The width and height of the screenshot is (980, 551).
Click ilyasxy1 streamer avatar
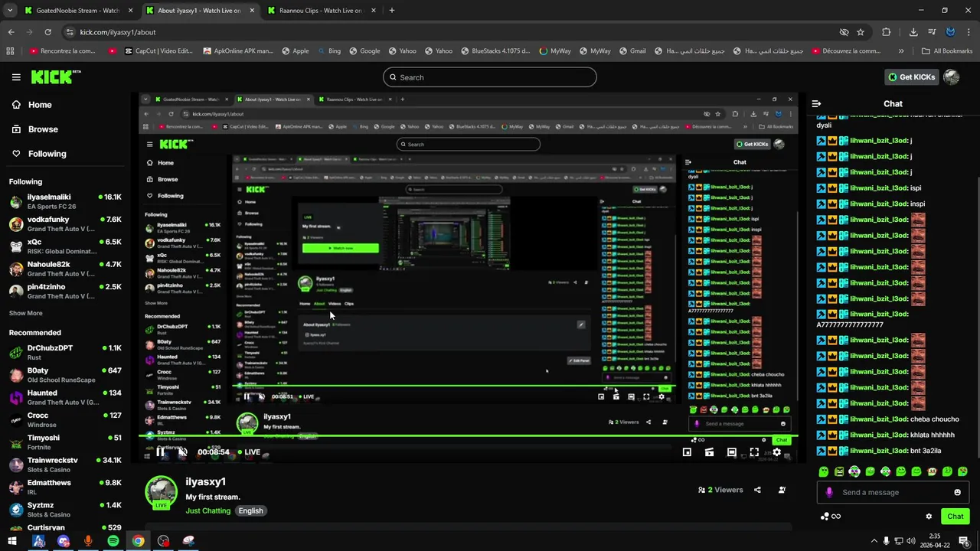pyautogui.click(x=161, y=492)
